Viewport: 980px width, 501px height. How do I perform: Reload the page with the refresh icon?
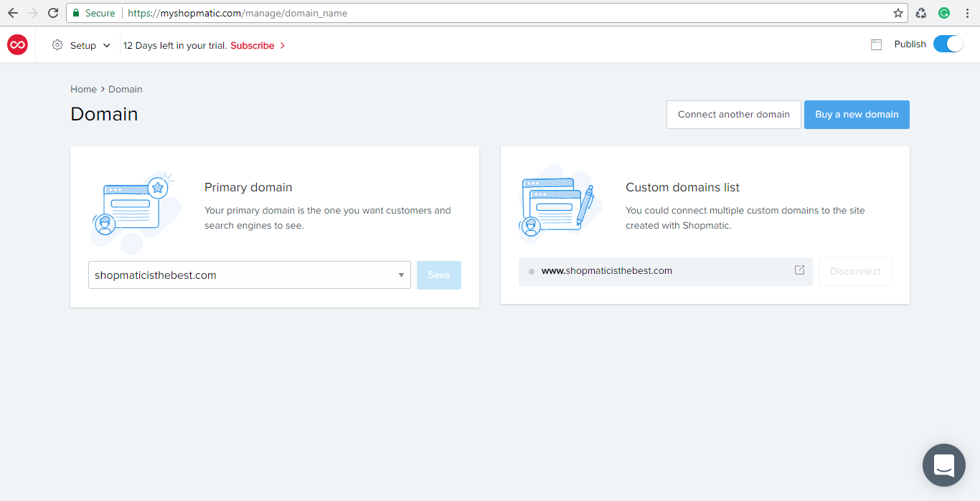click(53, 13)
